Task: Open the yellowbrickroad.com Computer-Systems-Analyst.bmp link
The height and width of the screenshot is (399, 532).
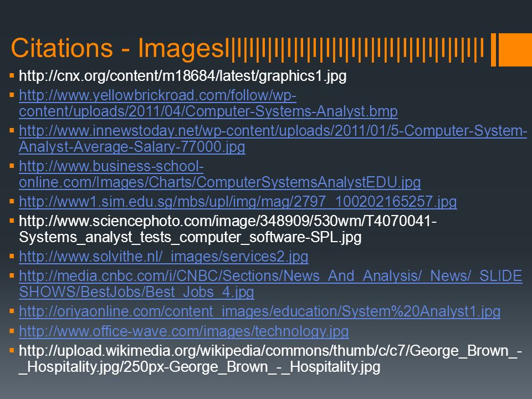Action: click(x=208, y=103)
